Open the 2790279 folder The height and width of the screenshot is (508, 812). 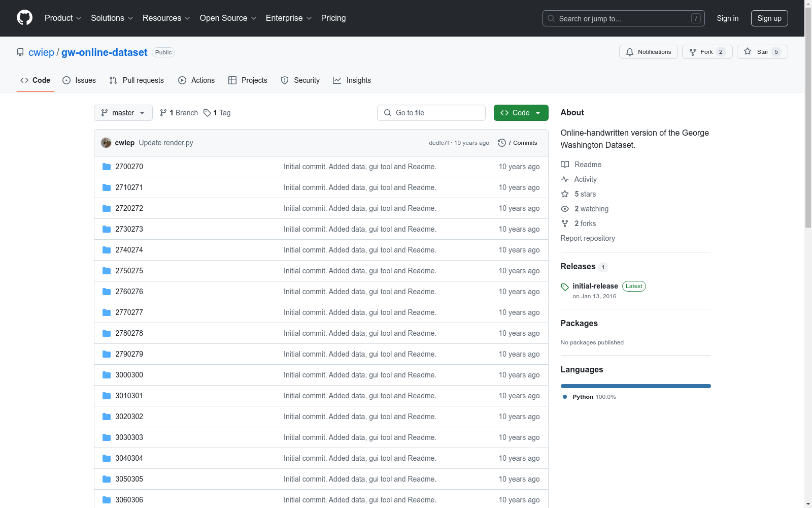click(129, 354)
